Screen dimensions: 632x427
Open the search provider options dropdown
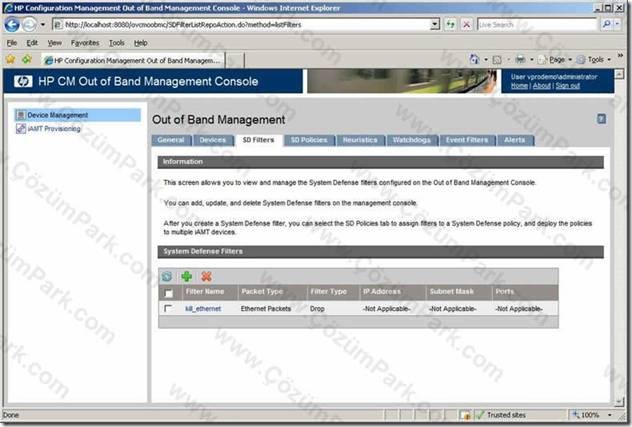pos(617,25)
